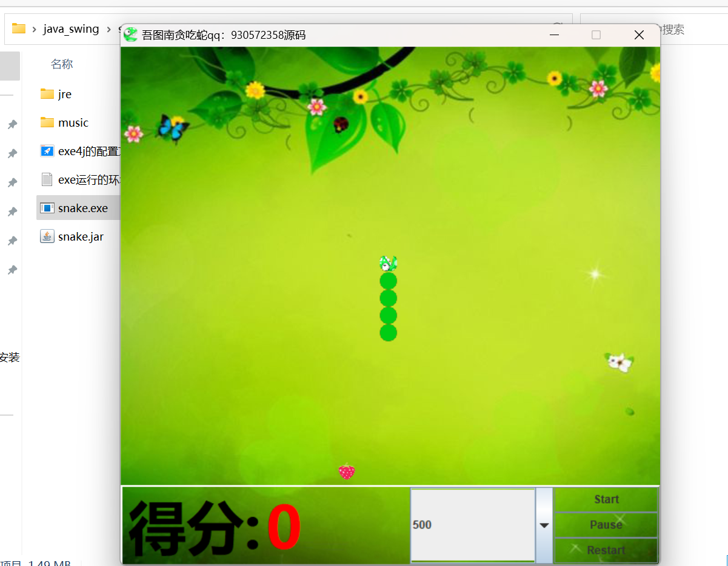728x566 pixels.
Task: Click the snake's head in the game
Action: point(388,263)
